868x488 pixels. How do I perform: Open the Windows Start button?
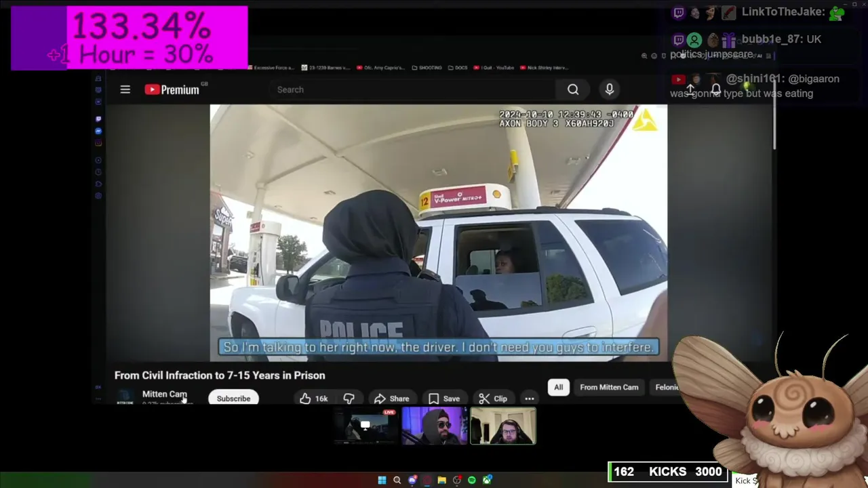coord(382,481)
